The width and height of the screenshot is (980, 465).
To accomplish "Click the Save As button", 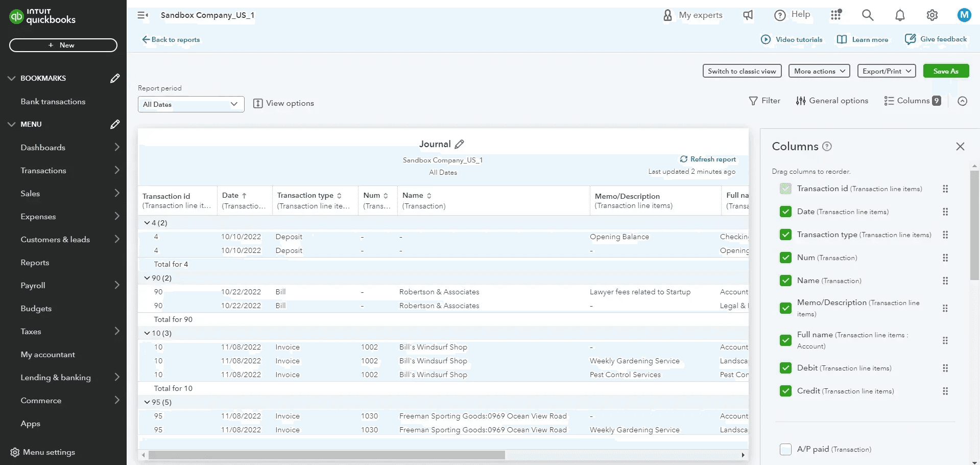I will pos(946,71).
